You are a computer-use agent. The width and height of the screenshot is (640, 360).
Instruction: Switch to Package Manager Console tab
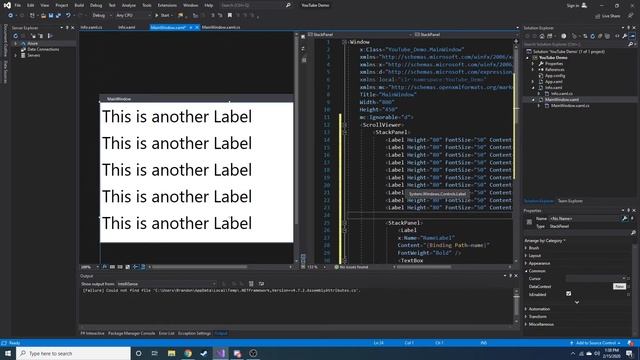(x=131, y=333)
